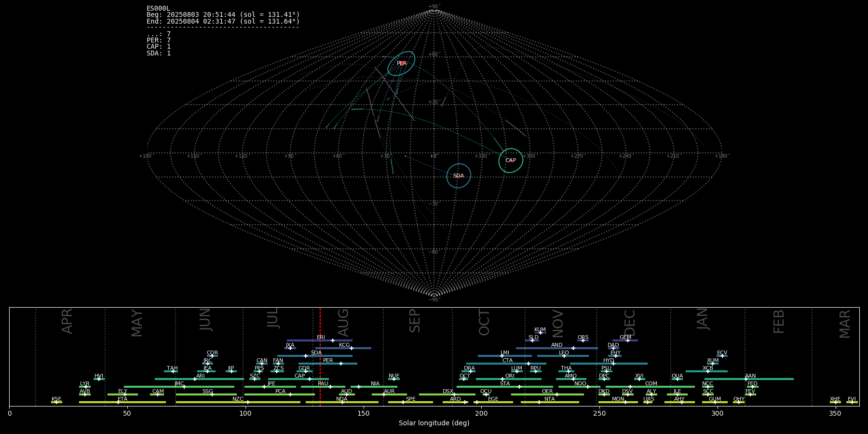Select the KCG shower bar on timeline
868x434 pixels.
343,348
